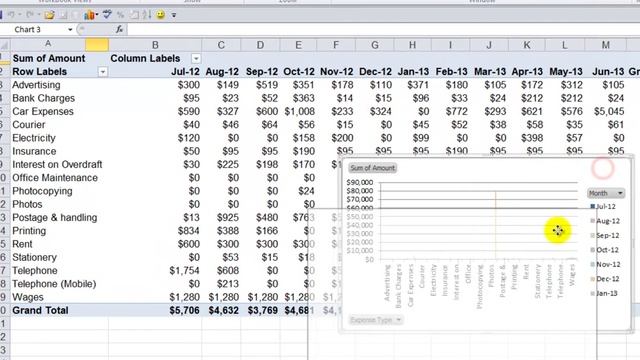The height and width of the screenshot is (360, 640).
Task: Select the Telephone (Mobile) row label
Action: click(59, 284)
